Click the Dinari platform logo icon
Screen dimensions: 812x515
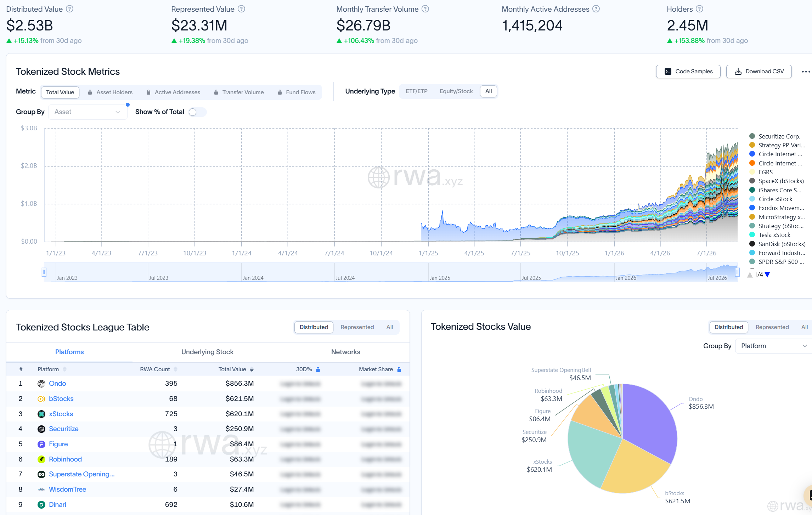[41, 505]
